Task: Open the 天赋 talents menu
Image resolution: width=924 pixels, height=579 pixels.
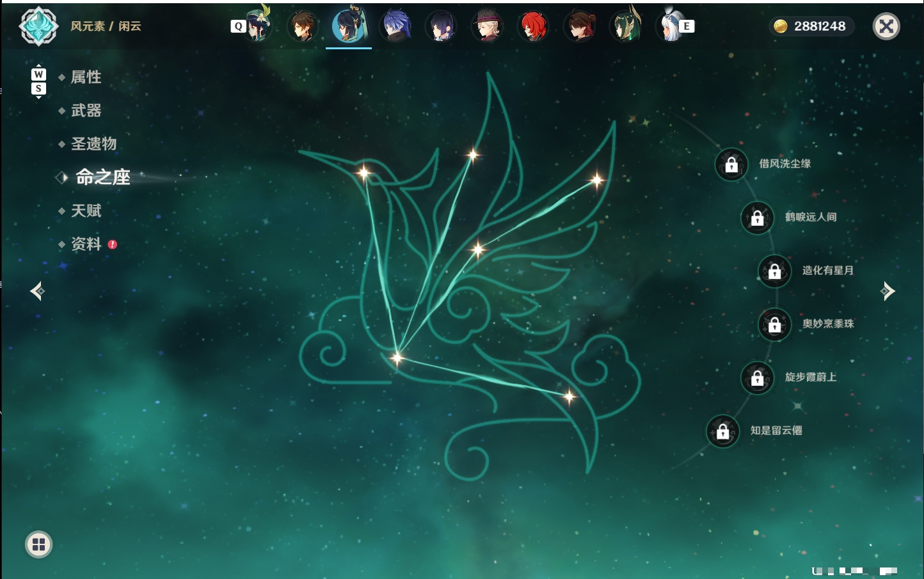Action: point(86,210)
